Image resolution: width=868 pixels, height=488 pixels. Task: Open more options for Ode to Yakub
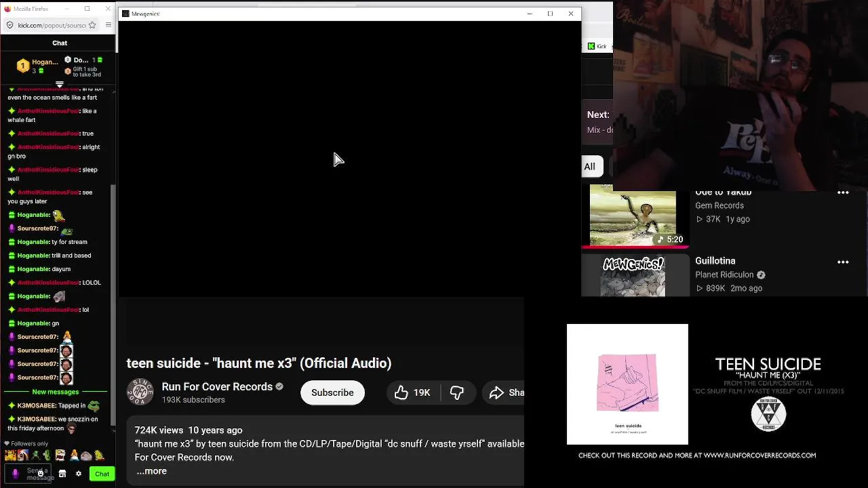pos(843,194)
